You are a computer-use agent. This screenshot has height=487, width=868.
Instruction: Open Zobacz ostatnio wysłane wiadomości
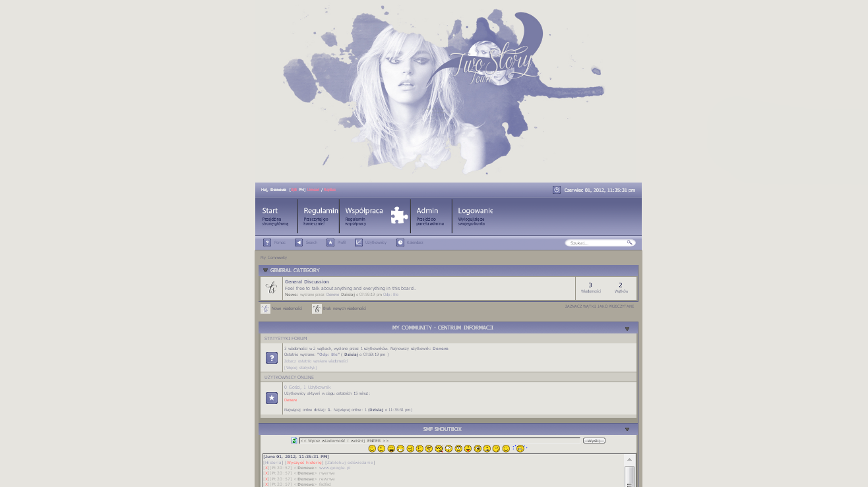coord(316,361)
